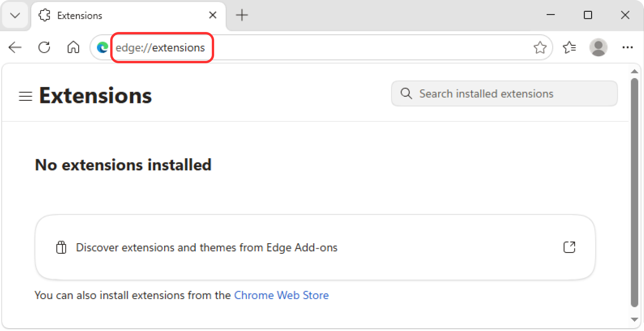Open the Chrome Web Store link
The image size is (644, 331).
281,295
